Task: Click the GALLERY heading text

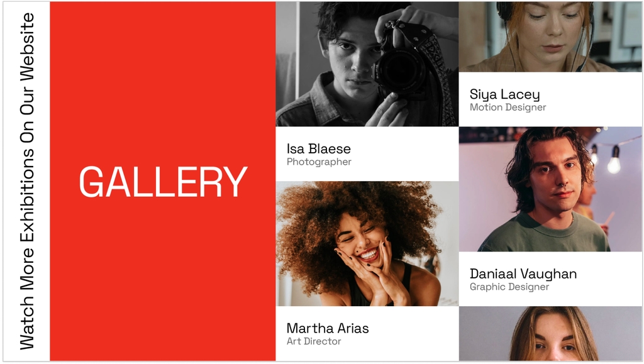Action: [x=163, y=182]
